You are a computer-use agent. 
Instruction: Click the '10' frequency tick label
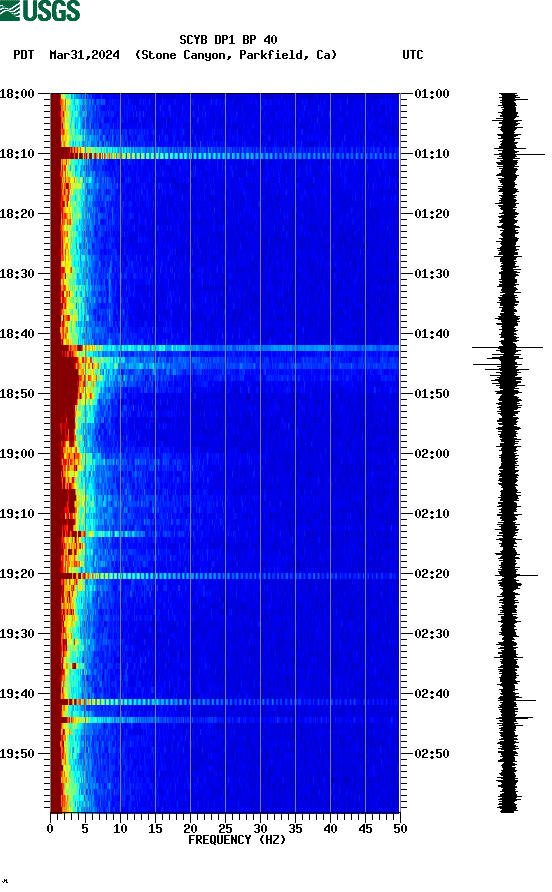[x=120, y=829]
